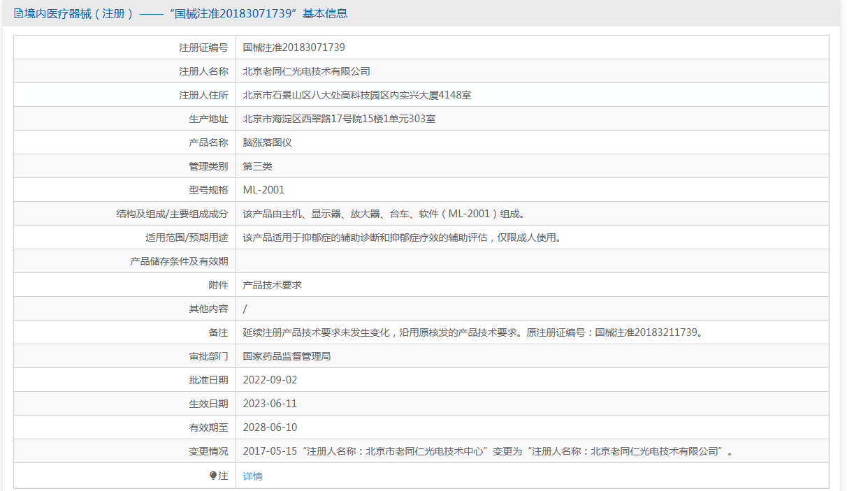The width and height of the screenshot is (868, 491).
Task: Select remark text 延续注册产品技术要求未发生变化
Action: (x=317, y=332)
